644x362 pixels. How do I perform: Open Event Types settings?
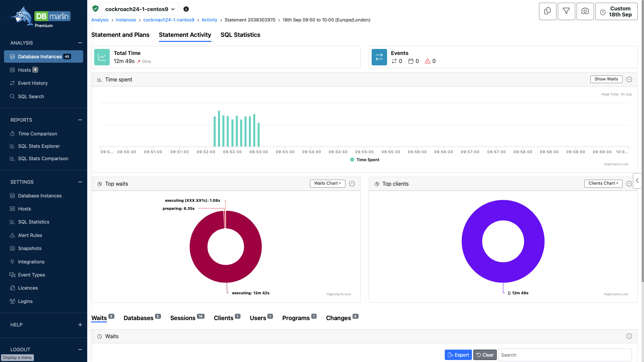point(31,275)
